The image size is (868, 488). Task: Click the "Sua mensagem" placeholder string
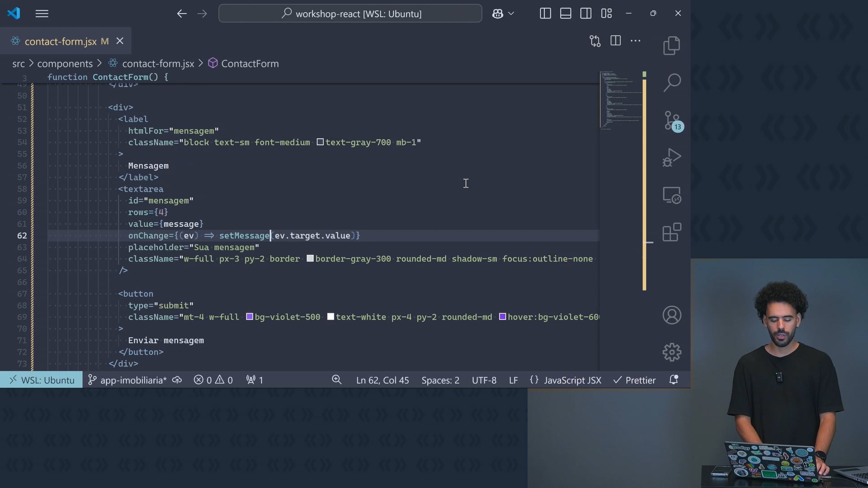pos(226,247)
